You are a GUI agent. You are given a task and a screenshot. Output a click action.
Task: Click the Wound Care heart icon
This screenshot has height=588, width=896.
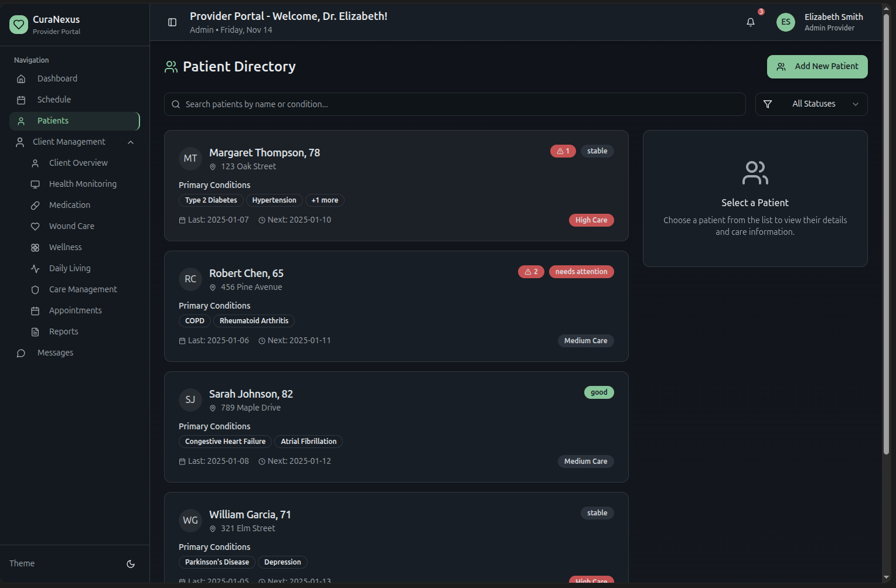coord(35,227)
